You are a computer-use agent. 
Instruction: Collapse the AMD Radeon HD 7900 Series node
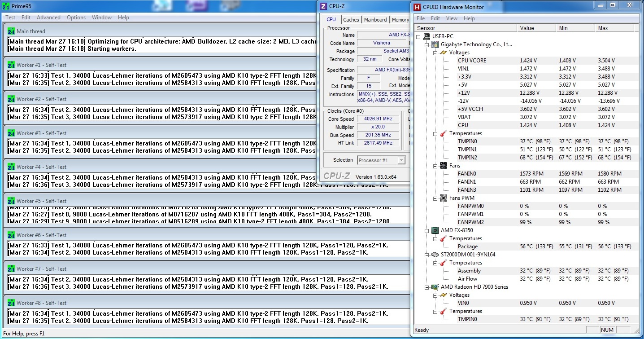(427, 287)
